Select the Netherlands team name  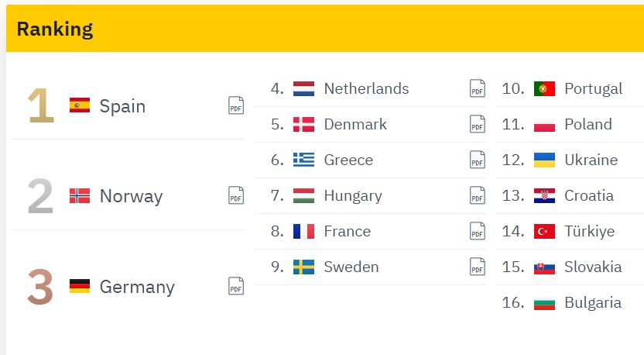tap(366, 88)
